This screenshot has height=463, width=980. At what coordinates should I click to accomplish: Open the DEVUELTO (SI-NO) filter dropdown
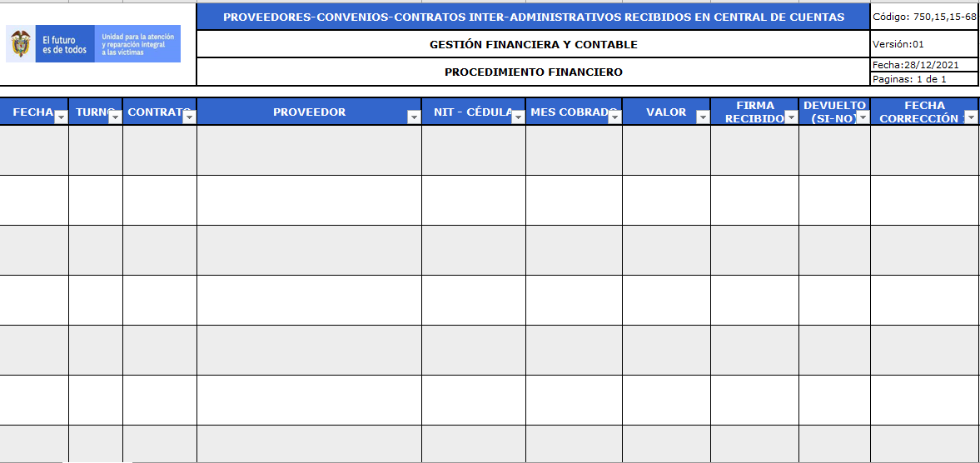pos(863,117)
